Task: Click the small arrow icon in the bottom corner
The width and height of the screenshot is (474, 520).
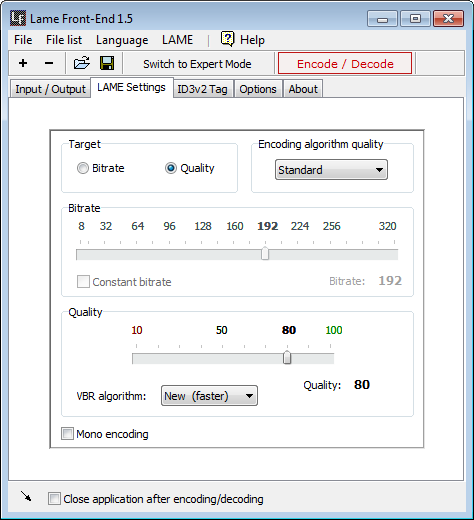Action: [x=26, y=496]
